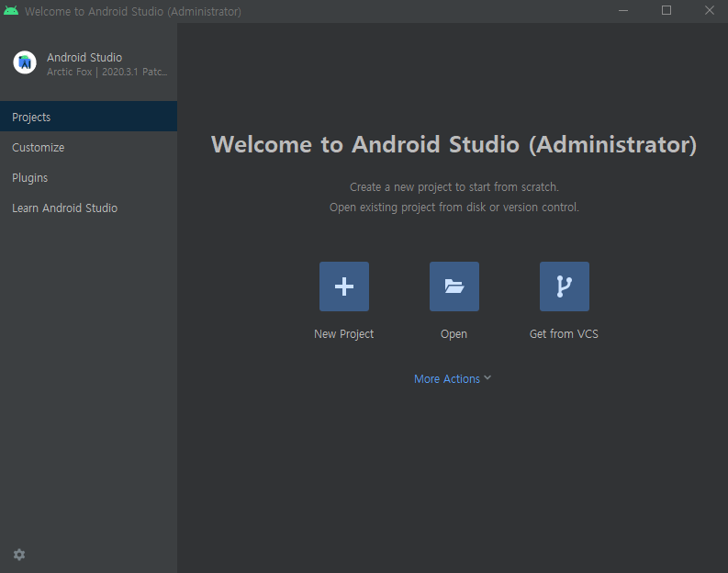Select the Projects tab

point(89,117)
